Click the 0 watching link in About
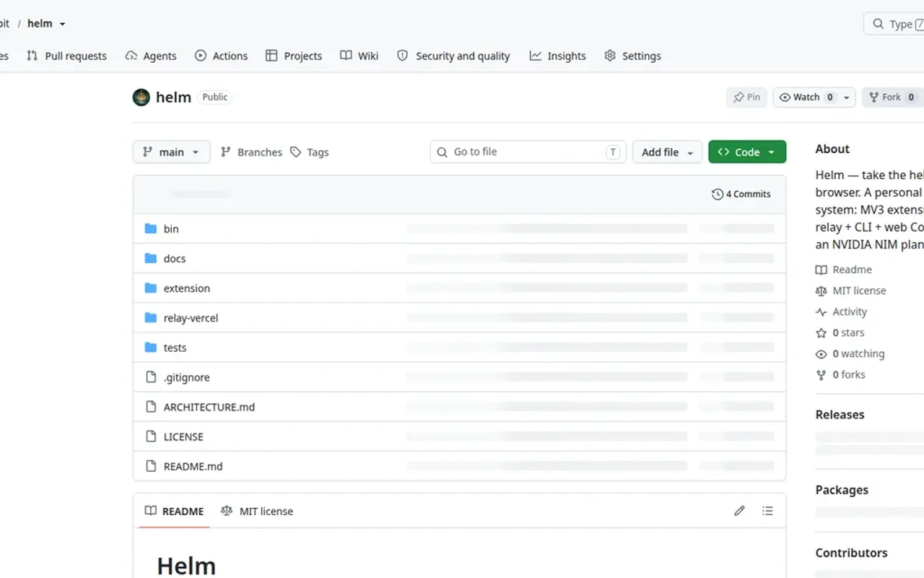This screenshot has height=578, width=924. pyautogui.click(x=850, y=354)
